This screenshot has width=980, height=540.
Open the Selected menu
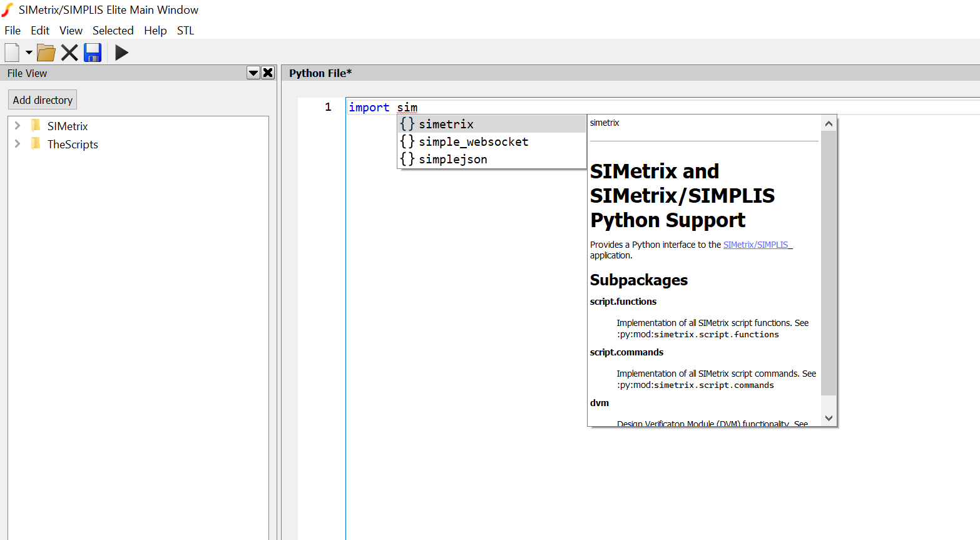113,30
